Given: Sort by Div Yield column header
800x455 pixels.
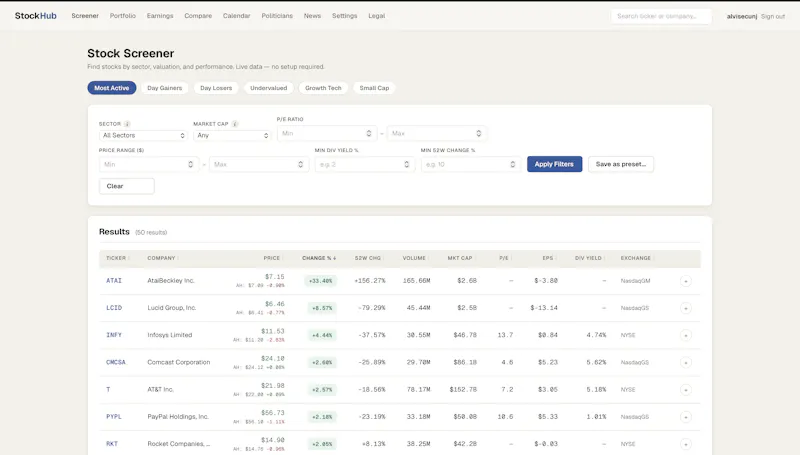Looking at the screenshot, I should [589, 258].
